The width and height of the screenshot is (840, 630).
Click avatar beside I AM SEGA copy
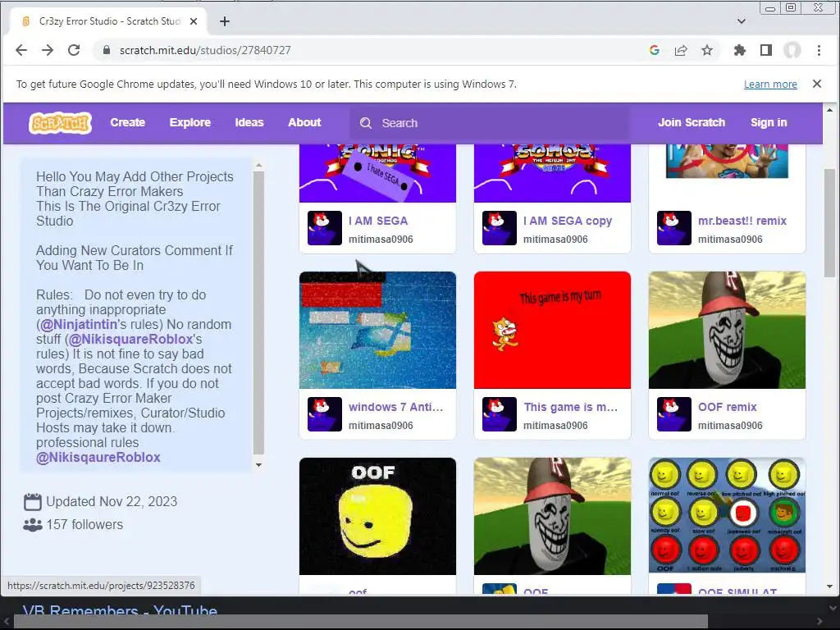(x=500, y=228)
